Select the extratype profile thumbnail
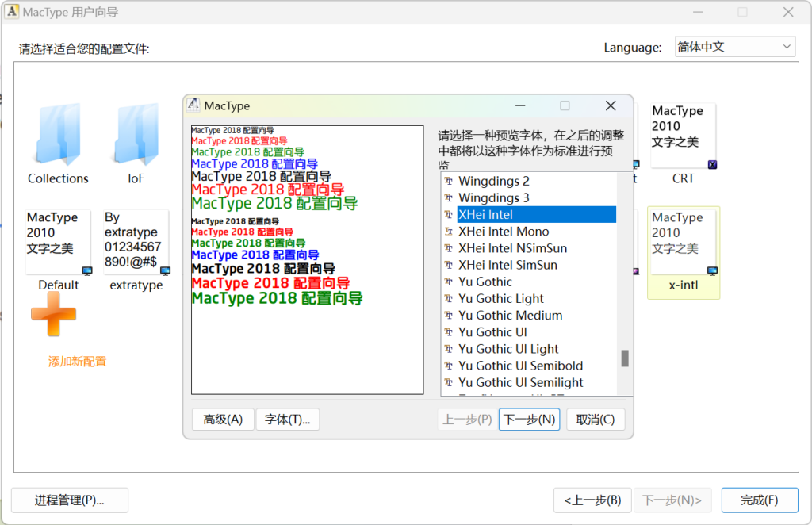 [x=136, y=242]
